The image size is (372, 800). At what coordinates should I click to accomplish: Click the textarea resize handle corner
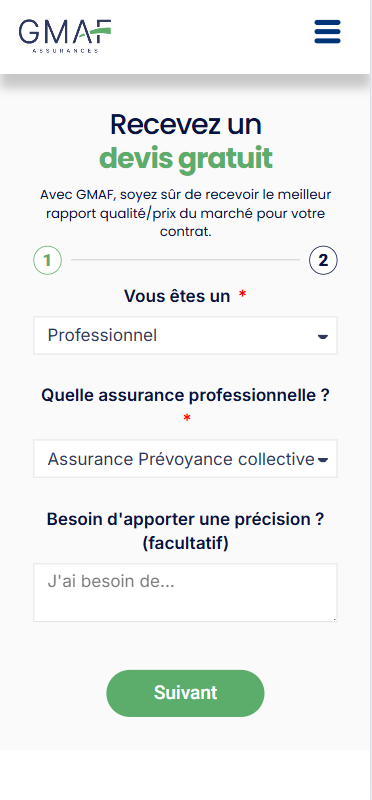point(334,618)
